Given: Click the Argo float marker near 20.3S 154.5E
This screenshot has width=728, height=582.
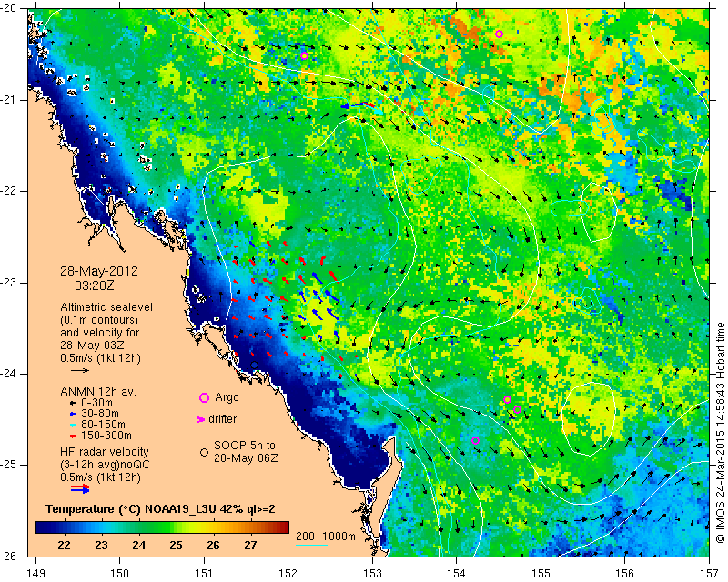Looking at the screenshot, I should click(x=499, y=34).
